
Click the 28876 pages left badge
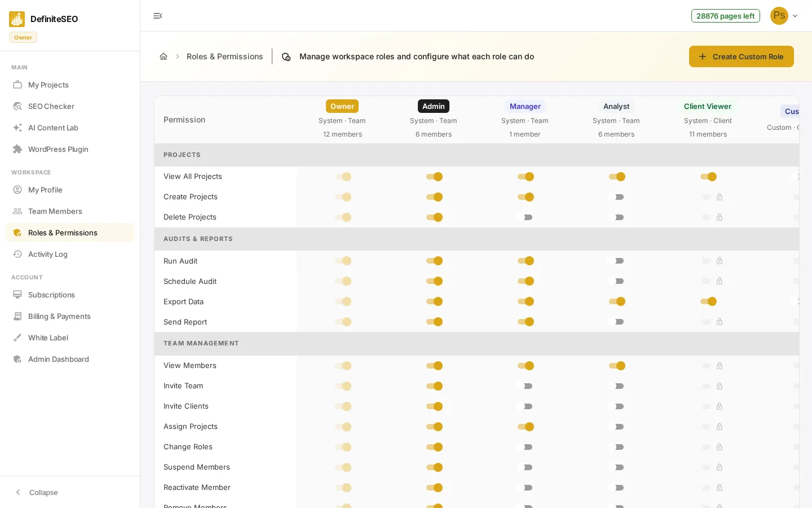click(x=725, y=16)
